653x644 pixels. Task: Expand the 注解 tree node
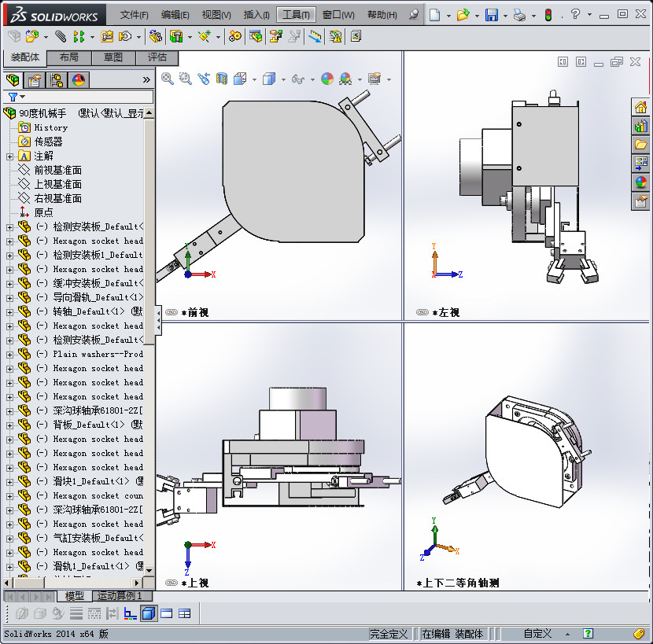(x=9, y=156)
